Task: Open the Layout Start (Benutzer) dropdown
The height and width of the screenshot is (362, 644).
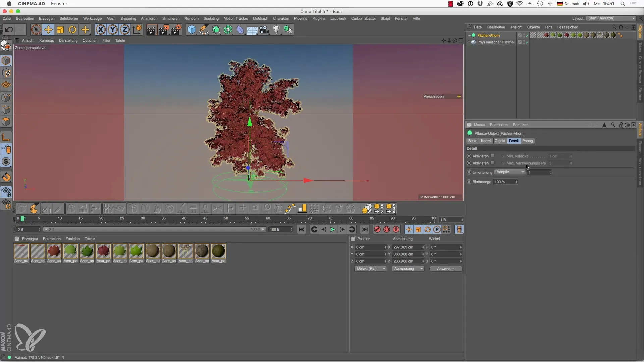Action: click(x=611, y=18)
